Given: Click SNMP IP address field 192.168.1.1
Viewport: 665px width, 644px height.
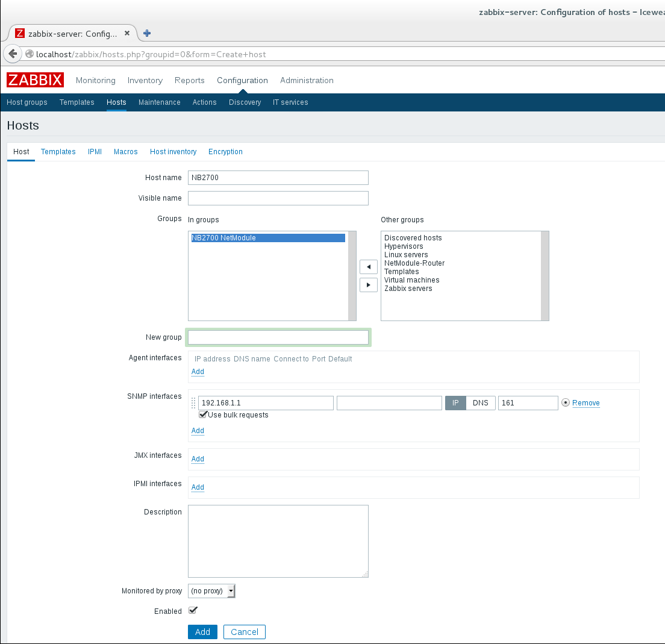Looking at the screenshot, I should pos(266,402).
